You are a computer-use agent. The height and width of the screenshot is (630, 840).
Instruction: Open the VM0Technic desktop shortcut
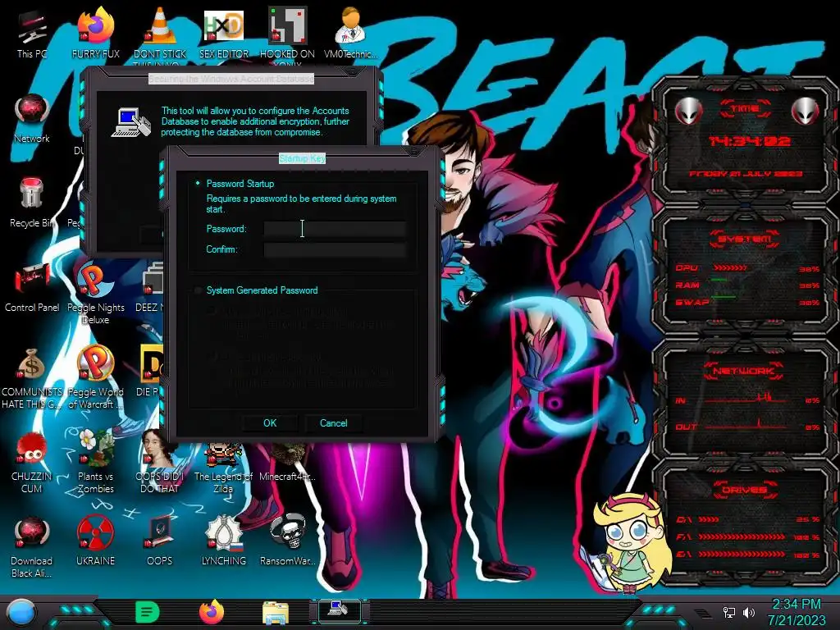[351, 33]
